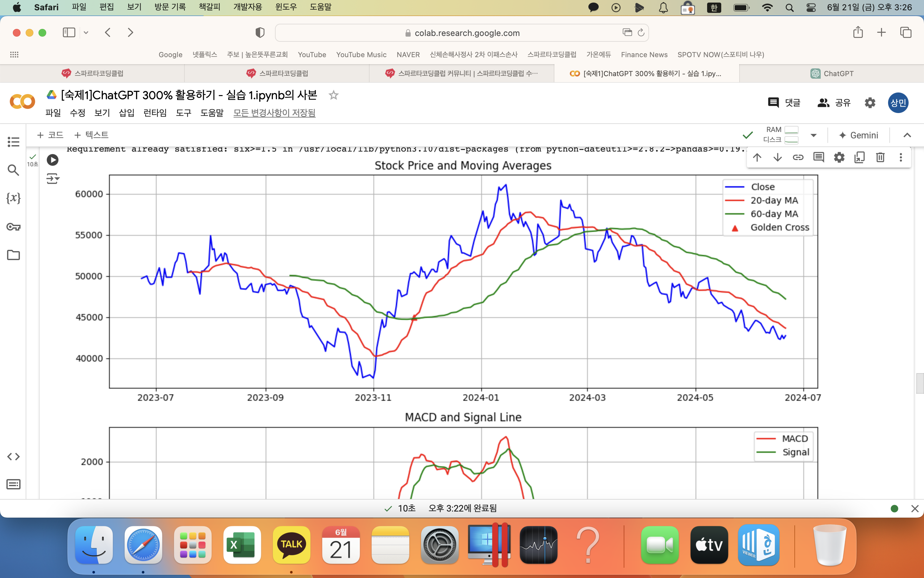Open KakaoTalk from the Dock

[291, 545]
